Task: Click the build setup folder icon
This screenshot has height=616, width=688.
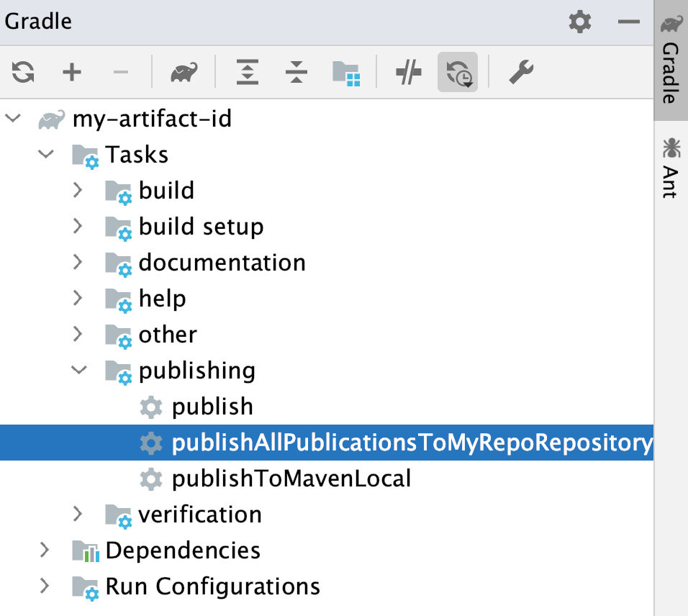Action: (119, 229)
